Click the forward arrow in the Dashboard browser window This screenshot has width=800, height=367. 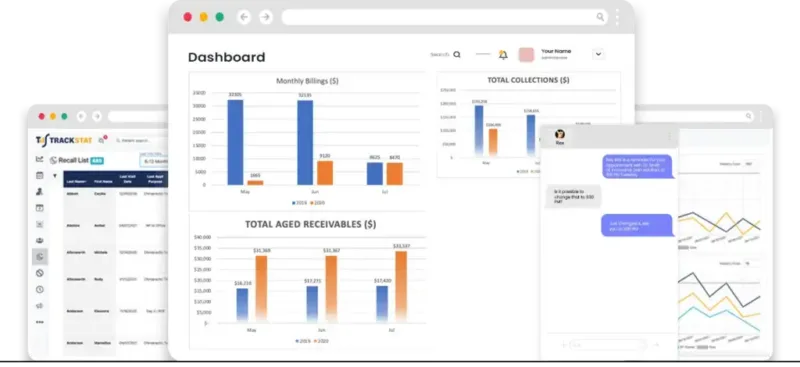pos(265,17)
